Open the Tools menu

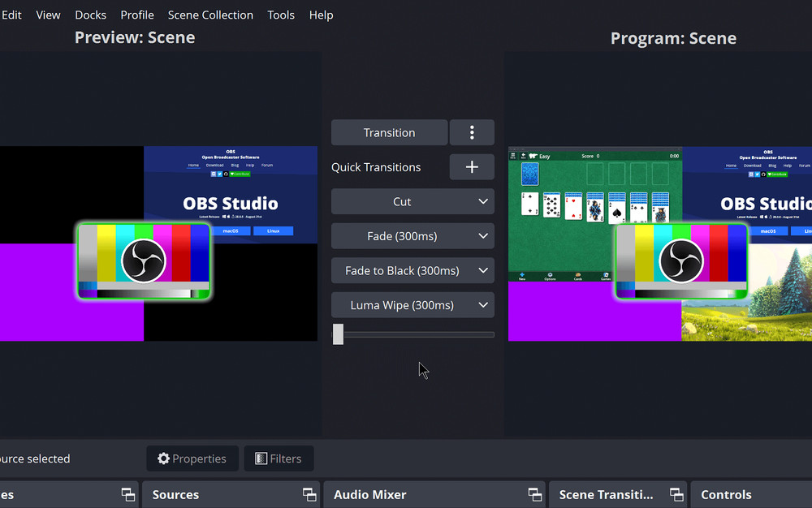point(281,15)
